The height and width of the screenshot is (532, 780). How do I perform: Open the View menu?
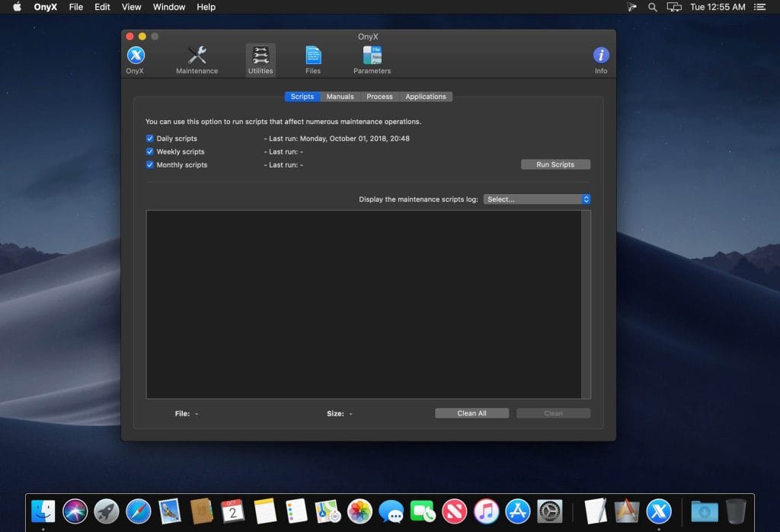coord(130,7)
